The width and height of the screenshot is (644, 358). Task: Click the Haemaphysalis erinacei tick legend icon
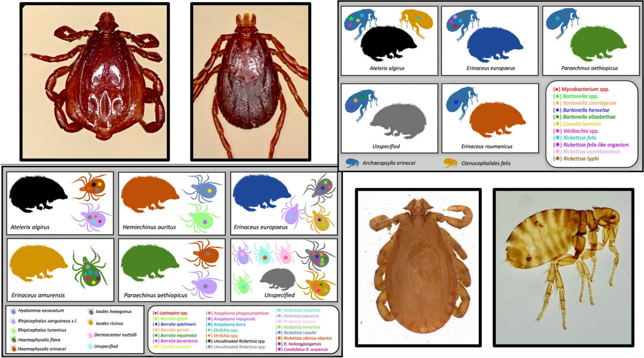[x=13, y=348]
